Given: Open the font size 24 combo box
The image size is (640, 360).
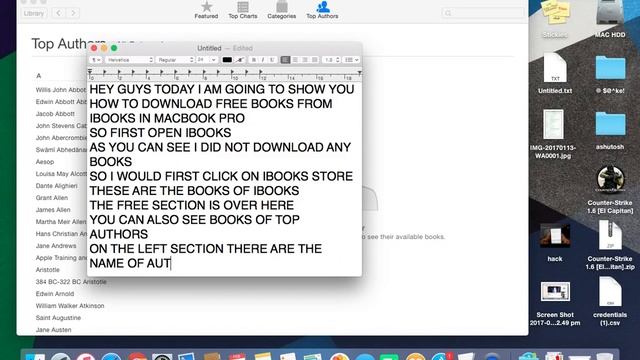Looking at the screenshot, I should (207, 60).
